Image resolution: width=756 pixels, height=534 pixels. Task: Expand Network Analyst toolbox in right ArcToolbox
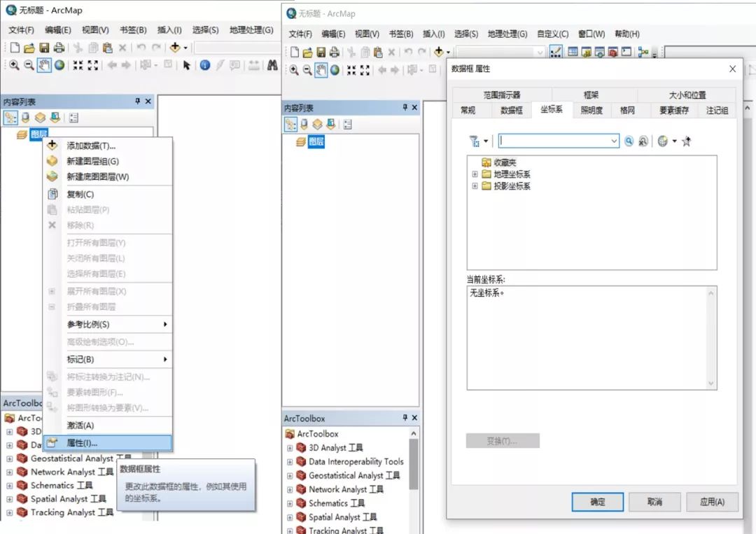[290, 490]
